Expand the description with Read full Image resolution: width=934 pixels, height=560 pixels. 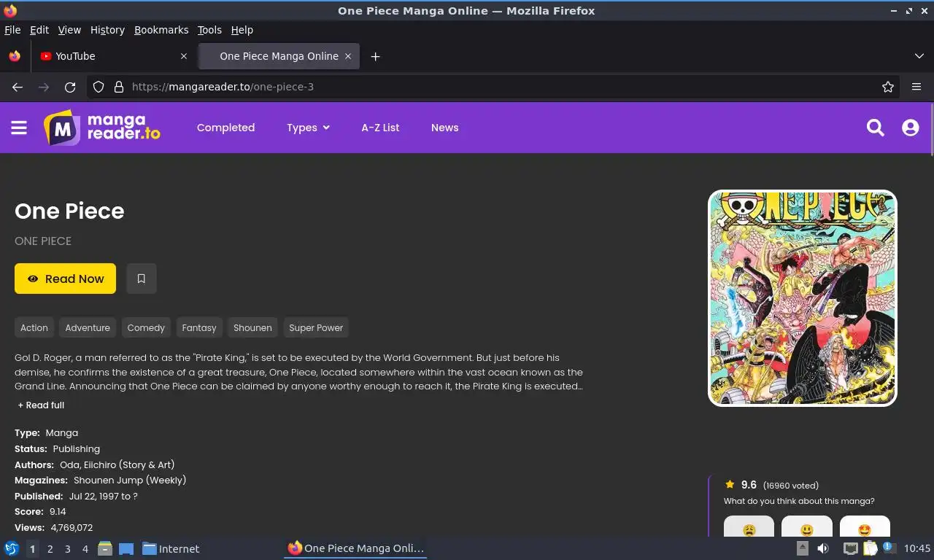pyautogui.click(x=41, y=405)
